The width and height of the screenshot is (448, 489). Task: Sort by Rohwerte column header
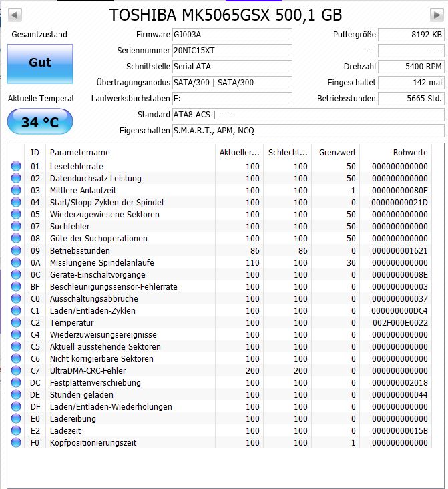point(395,153)
